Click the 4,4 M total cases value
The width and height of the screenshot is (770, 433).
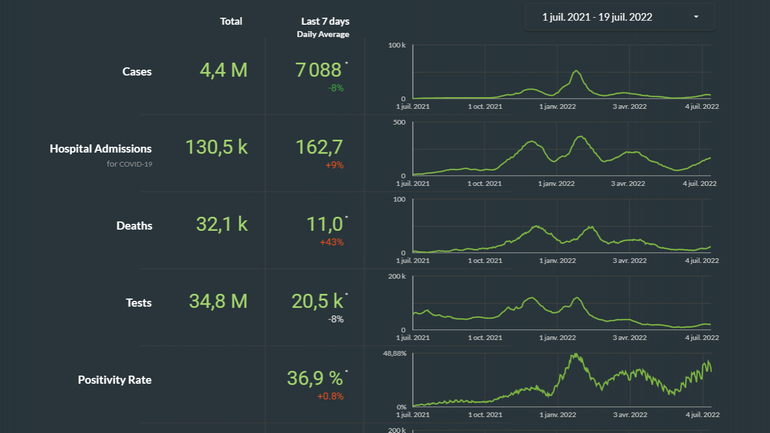223,70
